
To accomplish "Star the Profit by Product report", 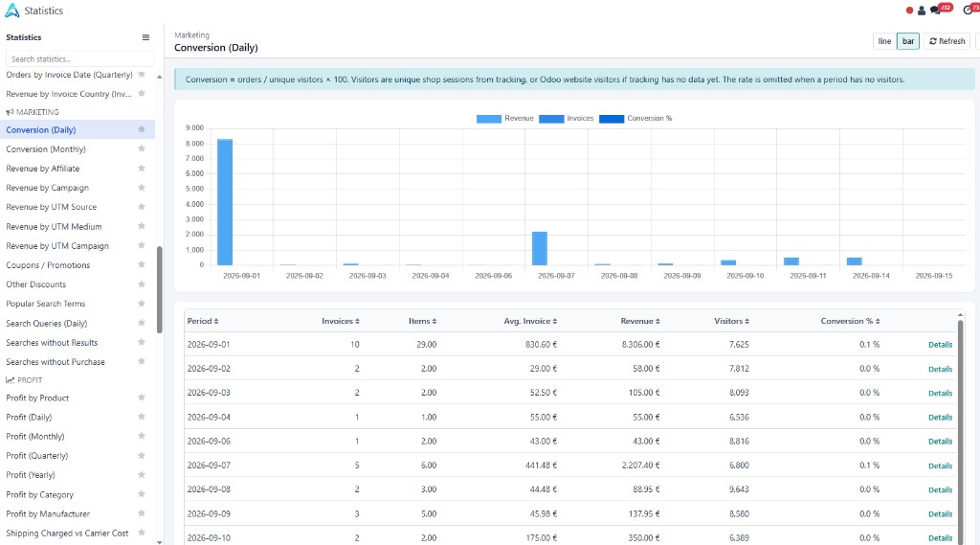I will point(142,397).
